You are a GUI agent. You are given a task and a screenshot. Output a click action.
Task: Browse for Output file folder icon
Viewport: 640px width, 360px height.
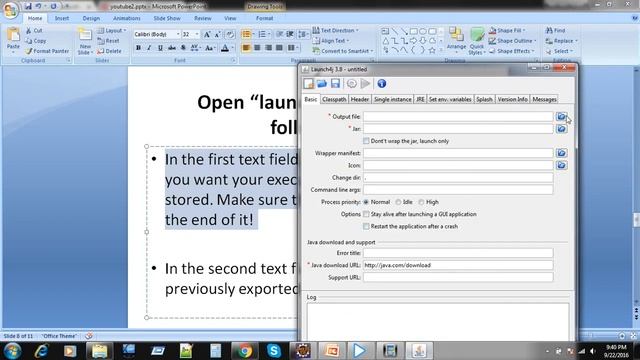click(x=562, y=117)
